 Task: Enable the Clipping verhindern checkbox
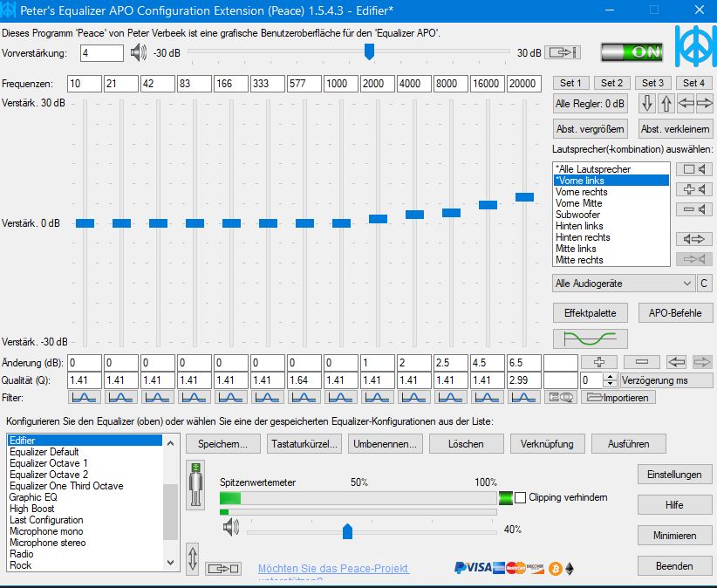pyautogui.click(x=520, y=497)
